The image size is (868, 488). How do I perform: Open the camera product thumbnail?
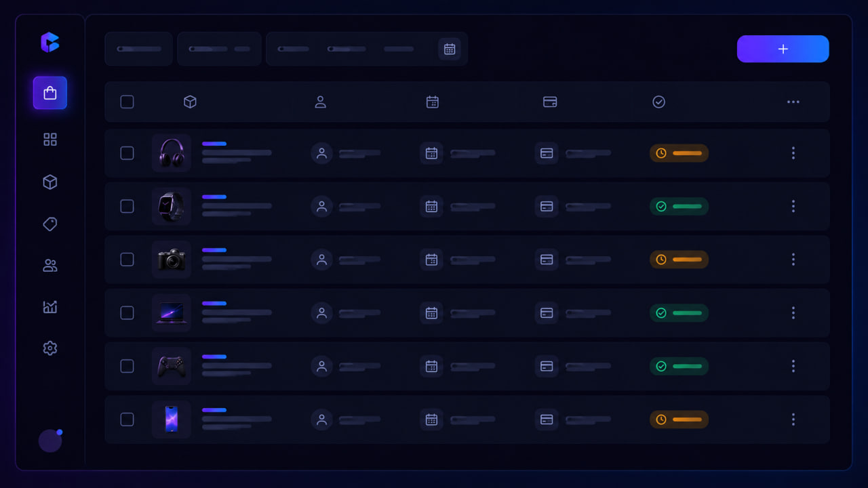[172, 260]
